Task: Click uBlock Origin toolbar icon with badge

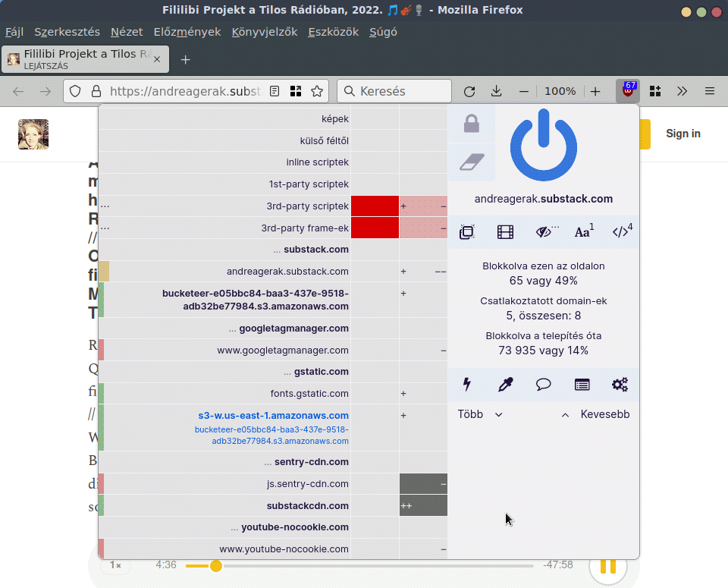Action: (x=628, y=91)
